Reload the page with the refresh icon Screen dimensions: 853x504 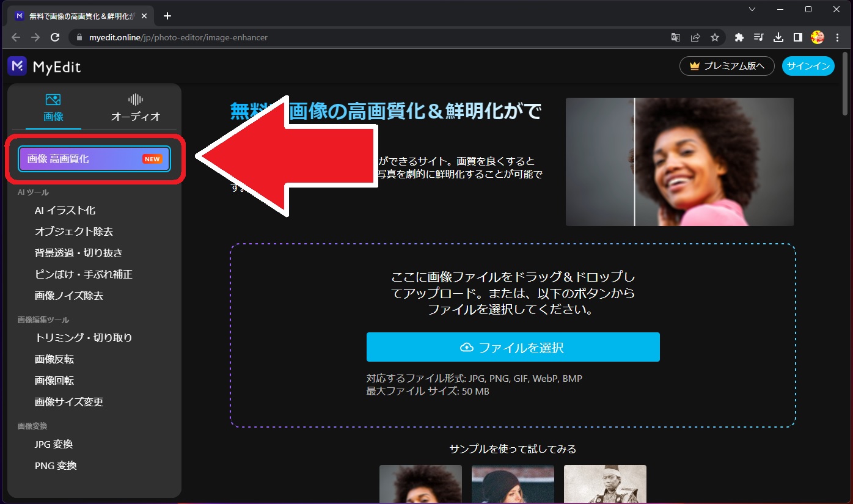[x=55, y=37]
